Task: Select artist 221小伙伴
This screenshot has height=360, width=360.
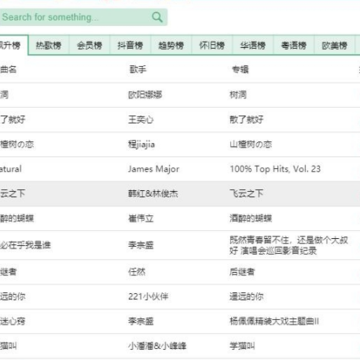Action: pyautogui.click(x=148, y=296)
